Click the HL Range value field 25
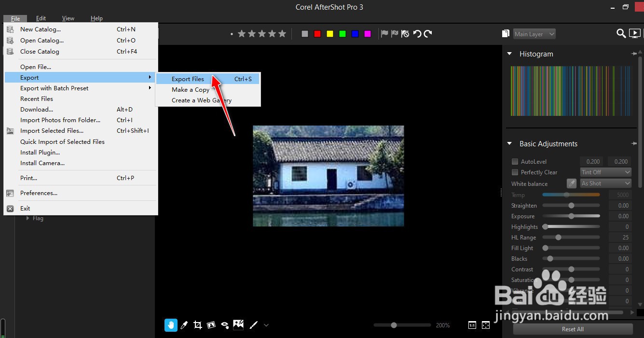 point(620,238)
